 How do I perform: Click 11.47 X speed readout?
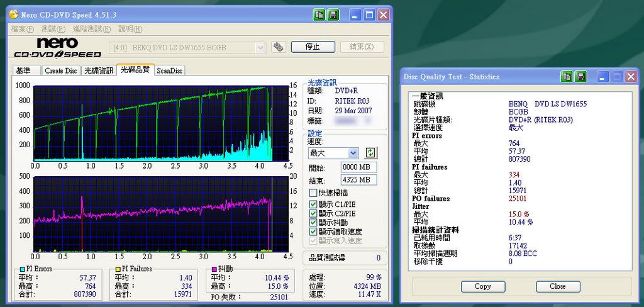[x=369, y=294]
